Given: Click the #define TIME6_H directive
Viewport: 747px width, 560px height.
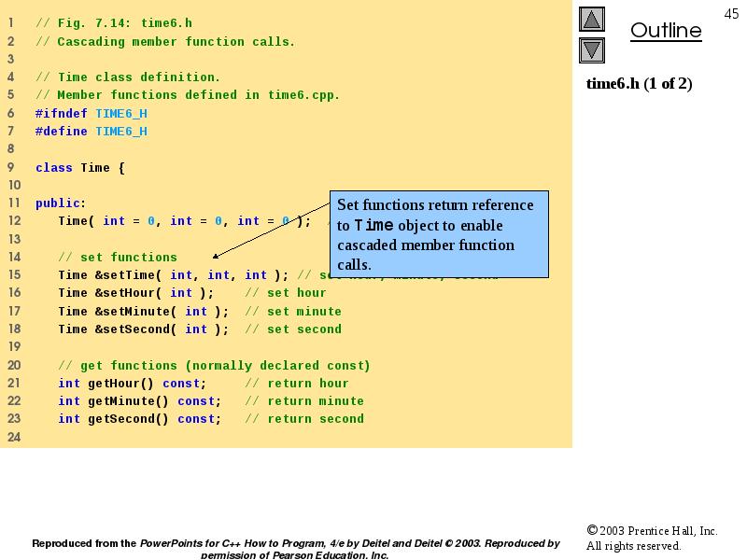Looking at the screenshot, I should (x=91, y=132).
